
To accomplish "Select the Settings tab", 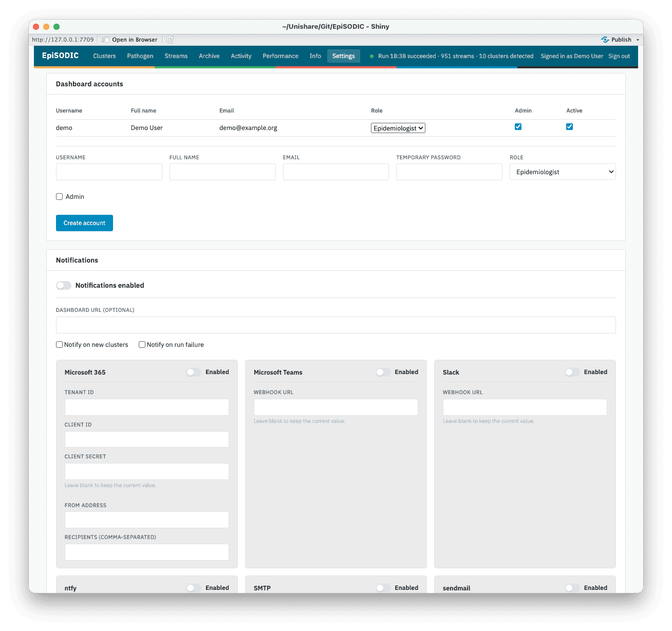I will click(x=344, y=56).
